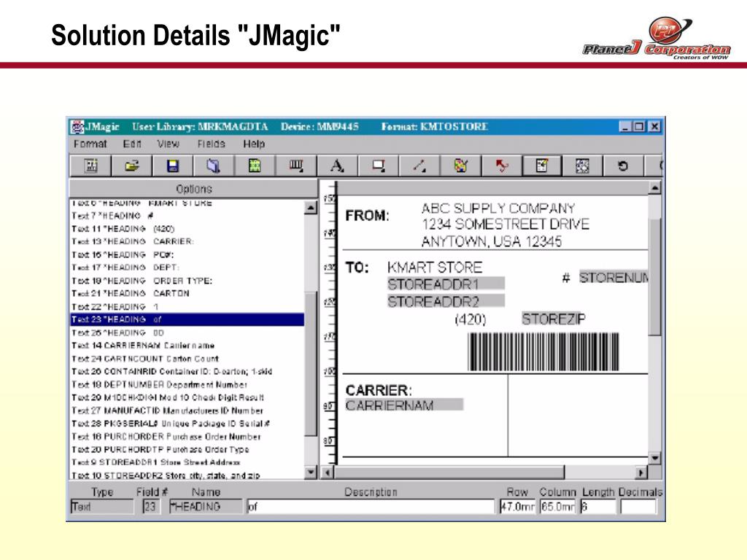747x560 pixels.
Task: Click the Row value field
Action: (517, 506)
